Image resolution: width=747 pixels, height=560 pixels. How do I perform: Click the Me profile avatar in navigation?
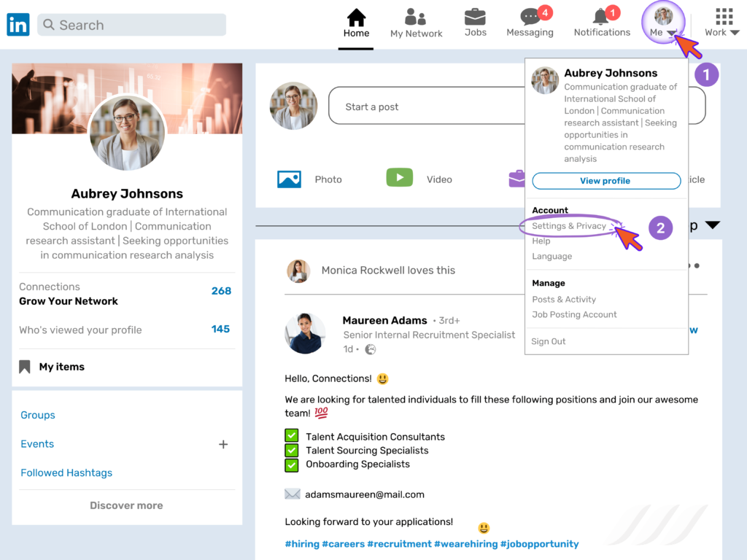coord(662,16)
